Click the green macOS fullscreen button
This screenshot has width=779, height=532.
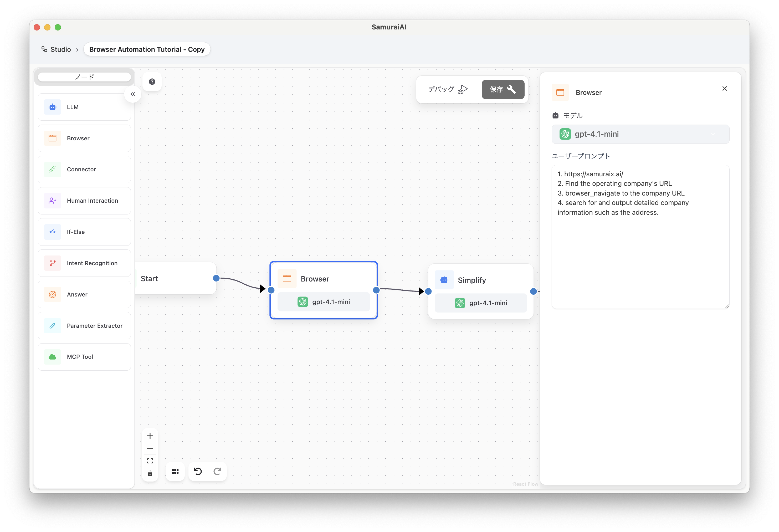[58, 27]
